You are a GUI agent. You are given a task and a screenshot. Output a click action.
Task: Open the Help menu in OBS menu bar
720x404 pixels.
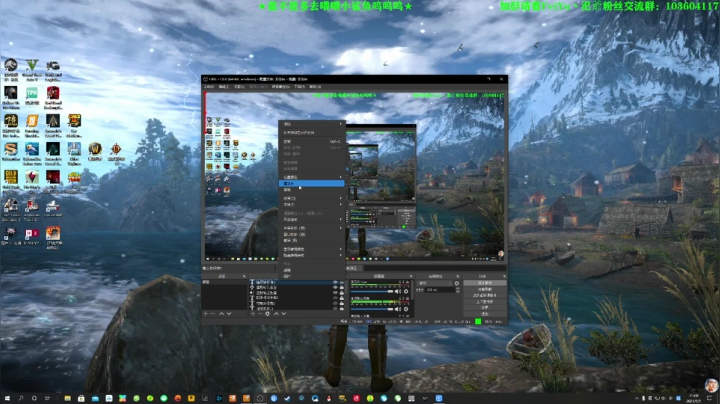pyautogui.click(x=315, y=86)
